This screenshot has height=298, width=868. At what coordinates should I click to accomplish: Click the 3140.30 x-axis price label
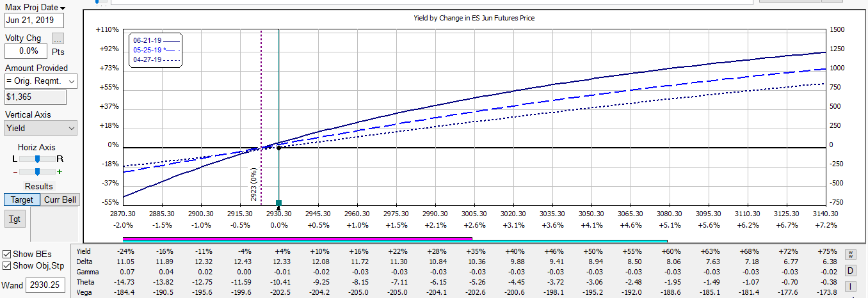tap(825, 214)
